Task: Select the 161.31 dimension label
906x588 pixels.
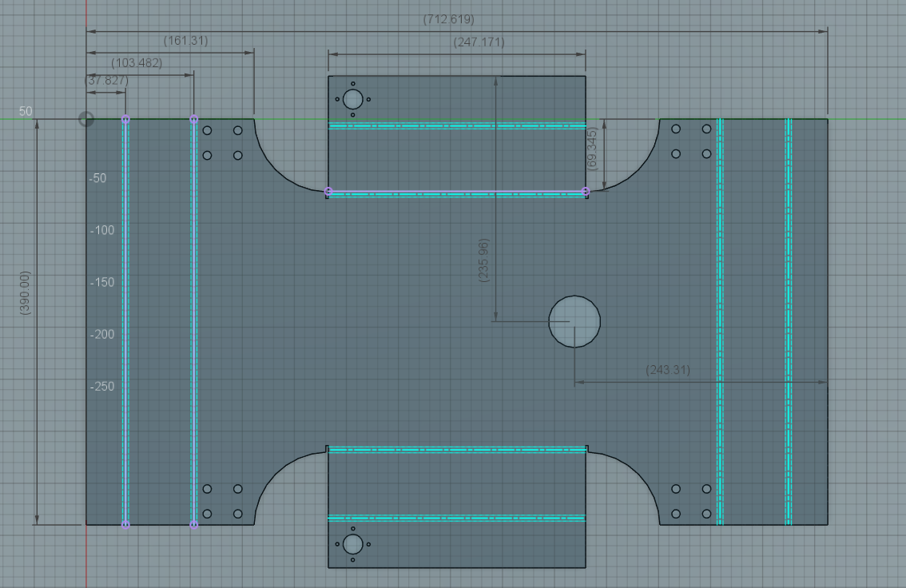Action: pos(185,41)
